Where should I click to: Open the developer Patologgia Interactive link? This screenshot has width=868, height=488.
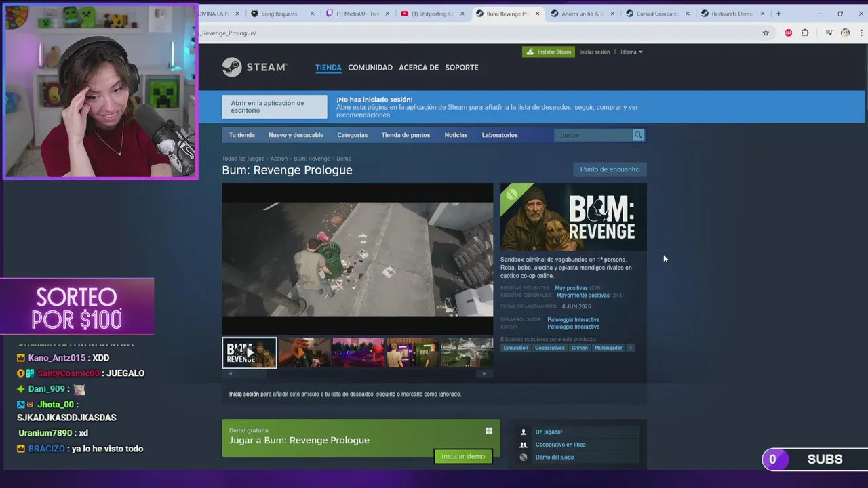pyautogui.click(x=574, y=319)
